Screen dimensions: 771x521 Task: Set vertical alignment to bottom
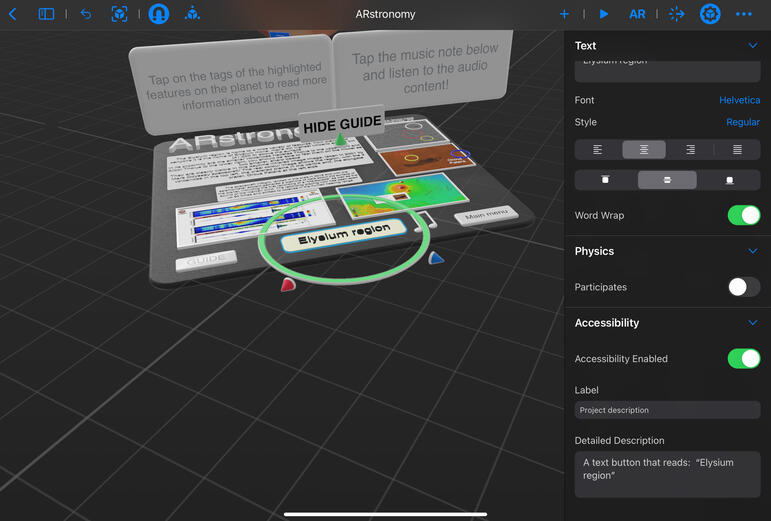pos(729,180)
